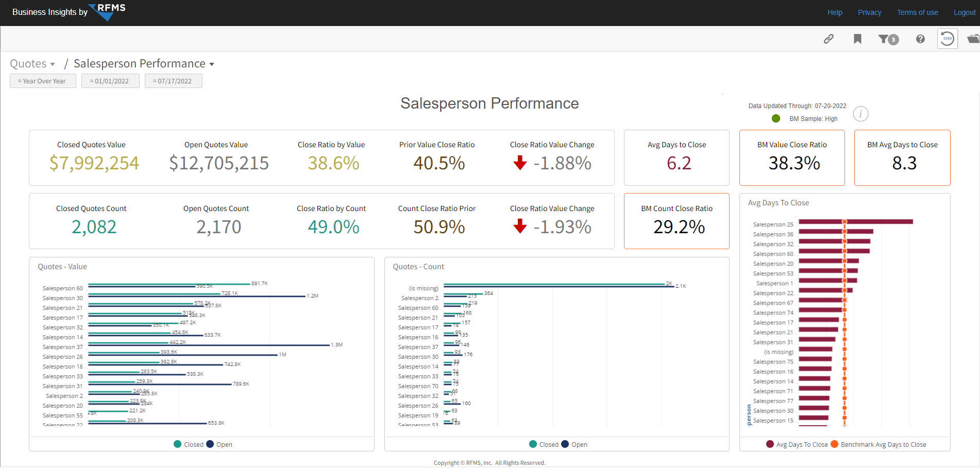Toggle Closed legend in Quotes - Count chart

pos(544,444)
